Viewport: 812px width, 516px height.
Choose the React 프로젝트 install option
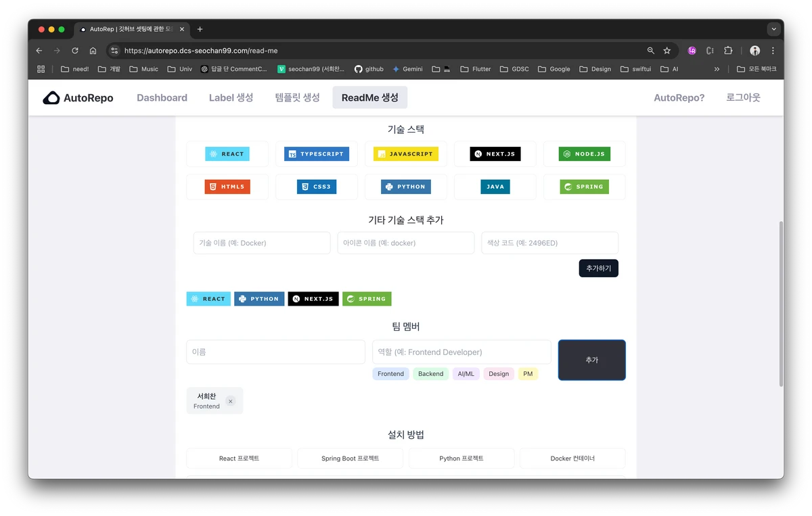click(x=239, y=459)
